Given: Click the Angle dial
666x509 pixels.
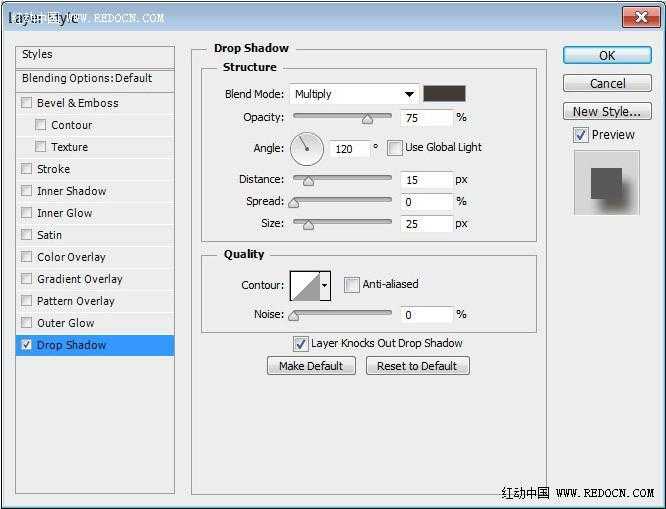Looking at the screenshot, I should click(x=307, y=149).
